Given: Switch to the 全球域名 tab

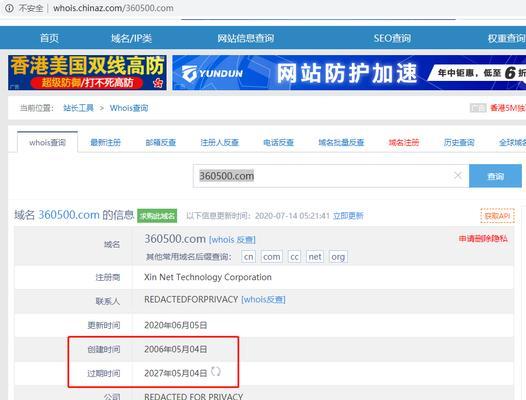Looking at the screenshot, I should (x=512, y=143).
